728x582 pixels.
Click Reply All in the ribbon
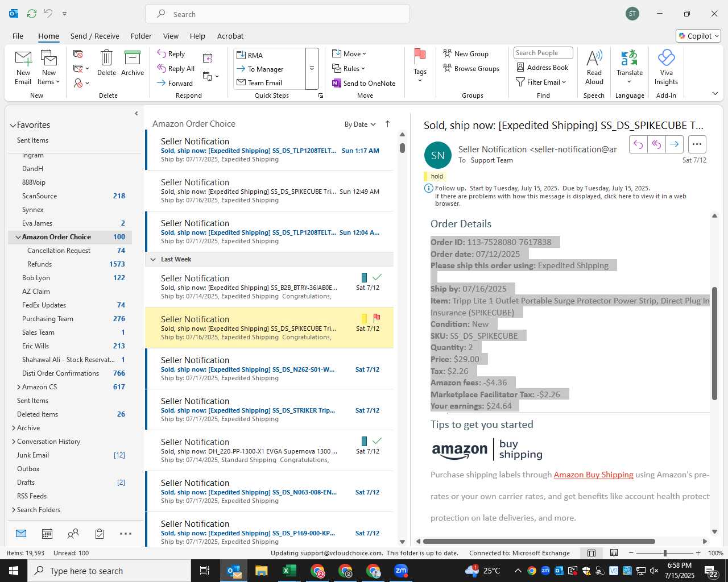(x=176, y=69)
